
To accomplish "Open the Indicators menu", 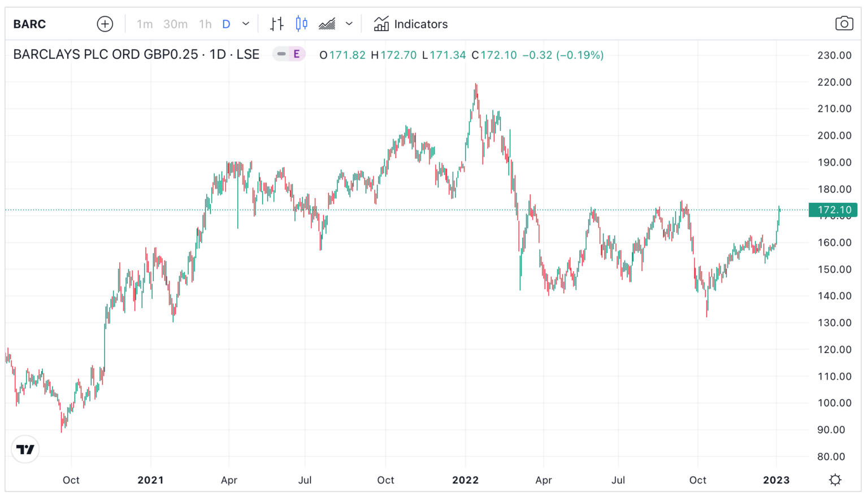I will coord(411,24).
